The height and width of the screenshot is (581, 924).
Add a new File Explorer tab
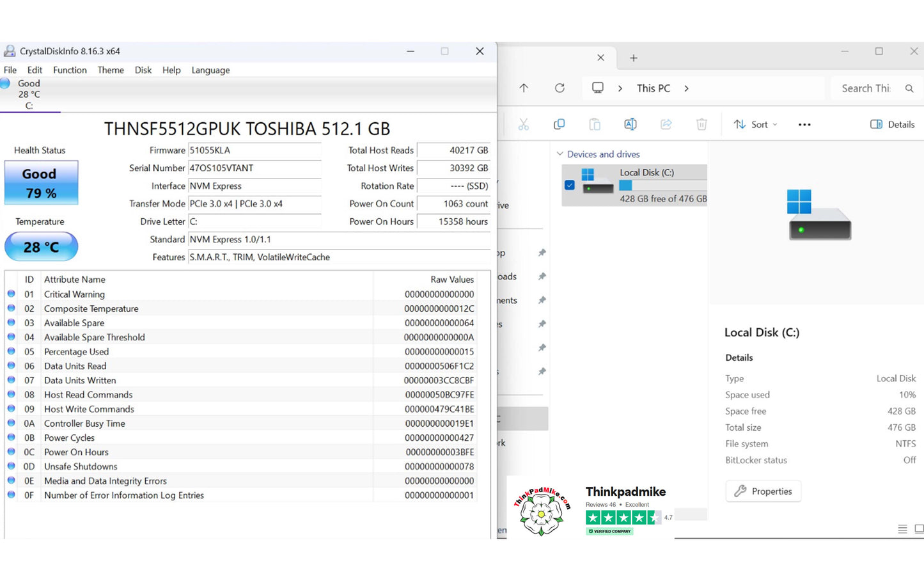coord(634,58)
